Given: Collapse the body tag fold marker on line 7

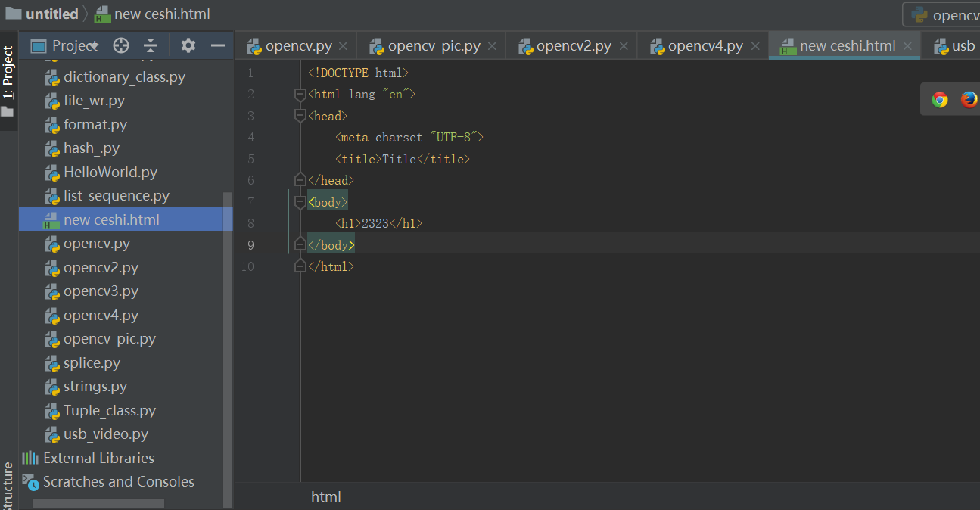Looking at the screenshot, I should pyautogui.click(x=300, y=202).
